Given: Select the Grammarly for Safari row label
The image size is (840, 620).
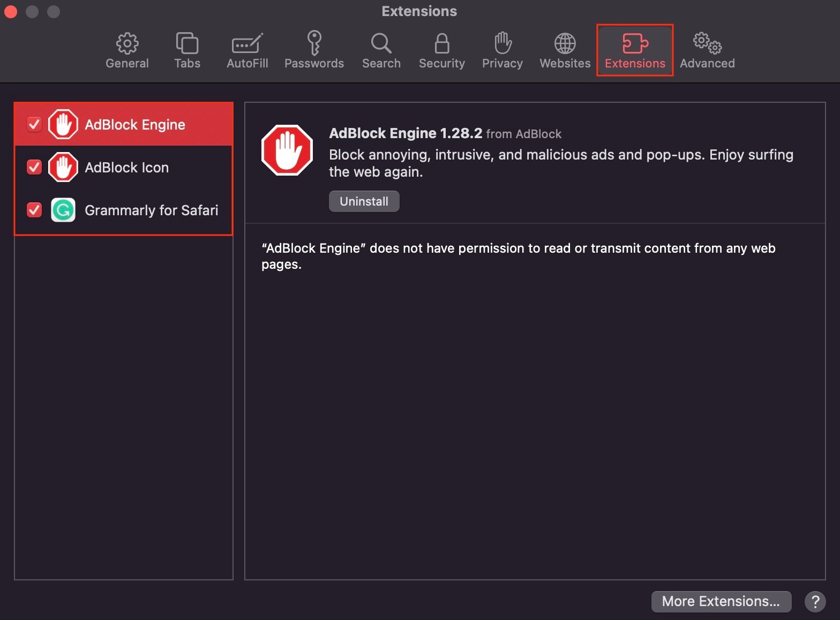Looking at the screenshot, I should tap(152, 210).
